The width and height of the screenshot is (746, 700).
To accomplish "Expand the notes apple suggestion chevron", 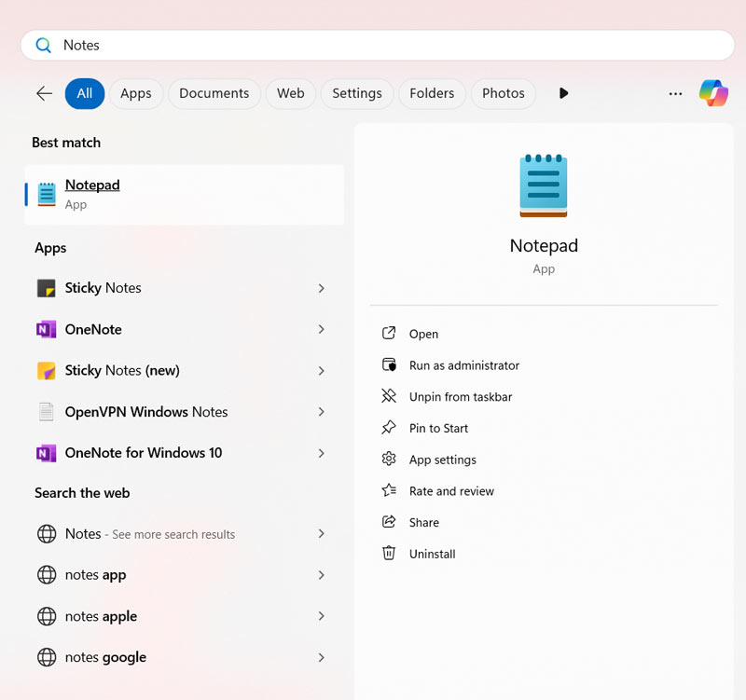I will (321, 616).
